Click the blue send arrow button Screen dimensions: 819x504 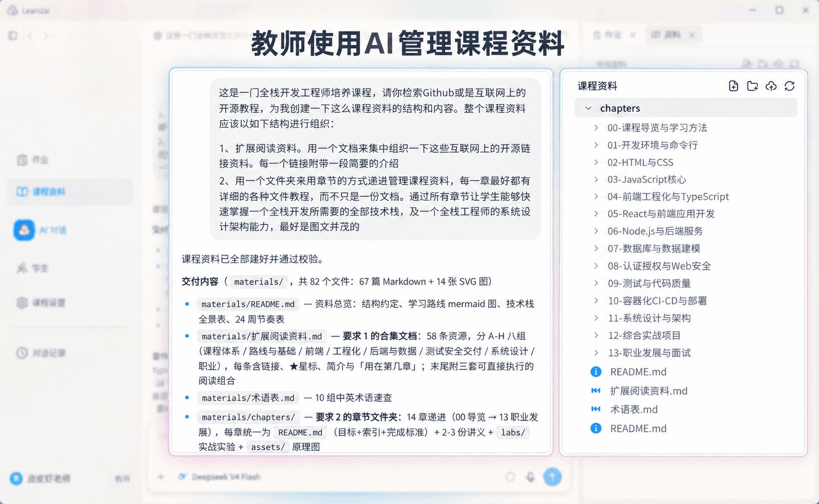pyautogui.click(x=552, y=477)
